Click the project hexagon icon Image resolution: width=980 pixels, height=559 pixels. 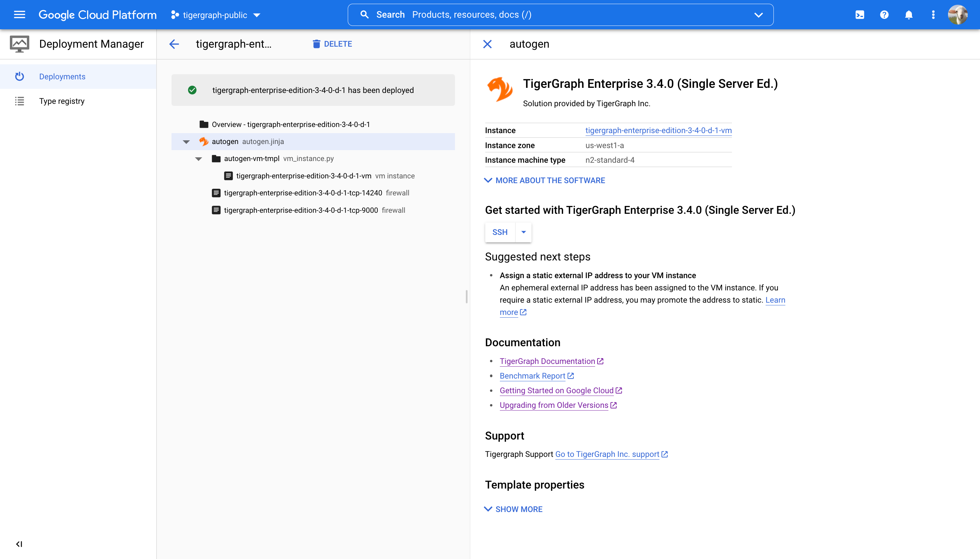tap(175, 15)
